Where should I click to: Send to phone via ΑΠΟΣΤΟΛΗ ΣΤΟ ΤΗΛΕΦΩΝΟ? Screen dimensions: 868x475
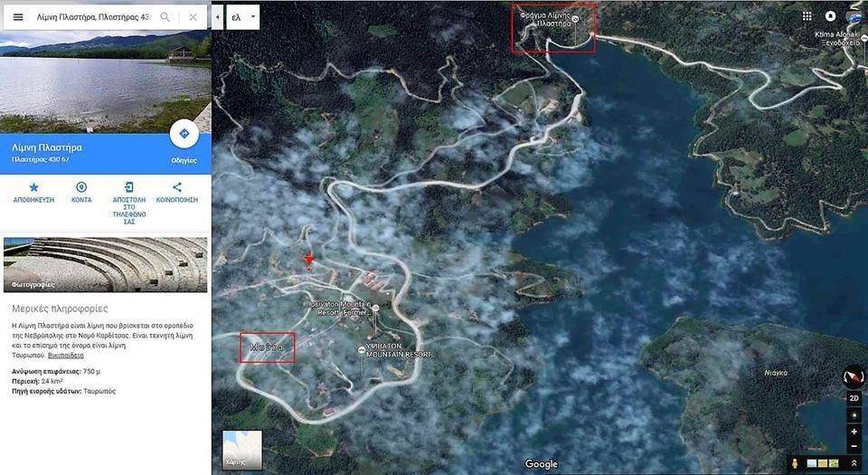[x=129, y=187]
